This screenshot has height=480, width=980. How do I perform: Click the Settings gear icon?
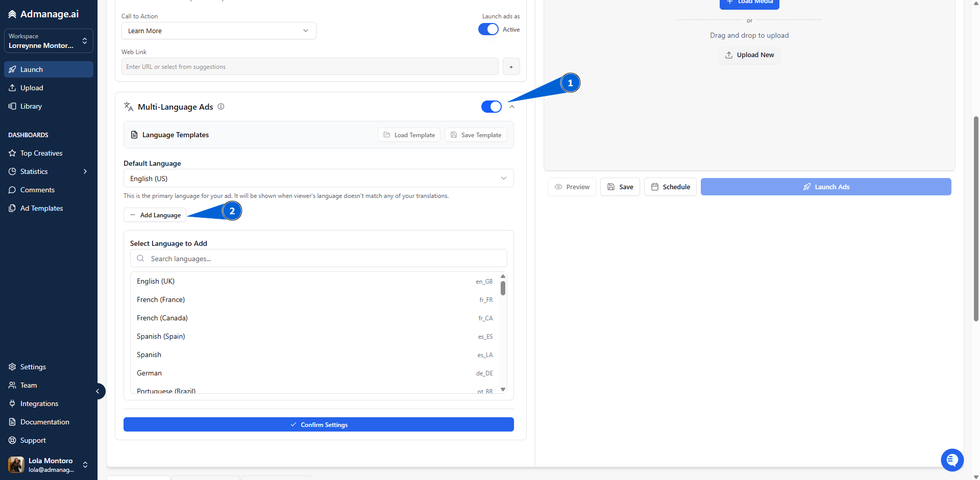click(x=12, y=367)
